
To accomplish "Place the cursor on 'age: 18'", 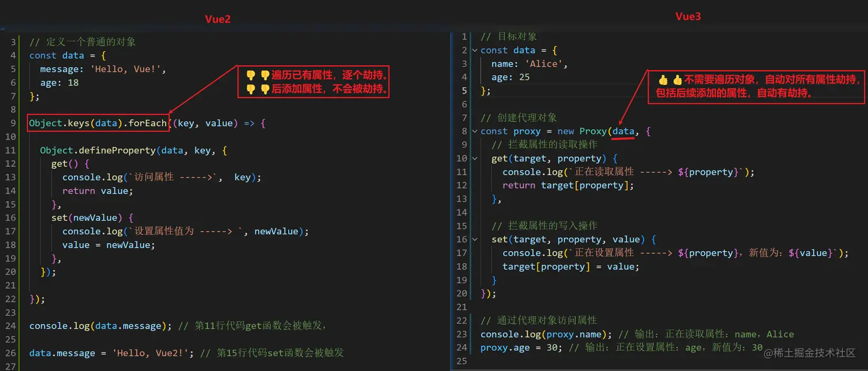I will click(59, 83).
